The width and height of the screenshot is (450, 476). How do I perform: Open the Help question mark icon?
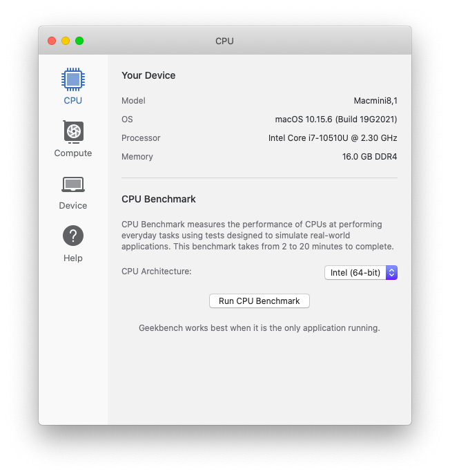(x=72, y=236)
